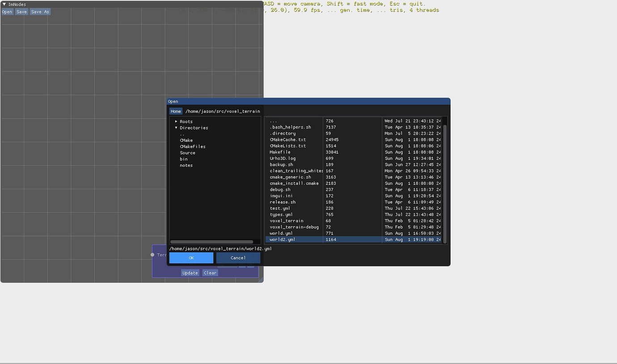The image size is (617, 364).
Task: Click size value 33041 for Makefile
Action: click(x=332, y=152)
